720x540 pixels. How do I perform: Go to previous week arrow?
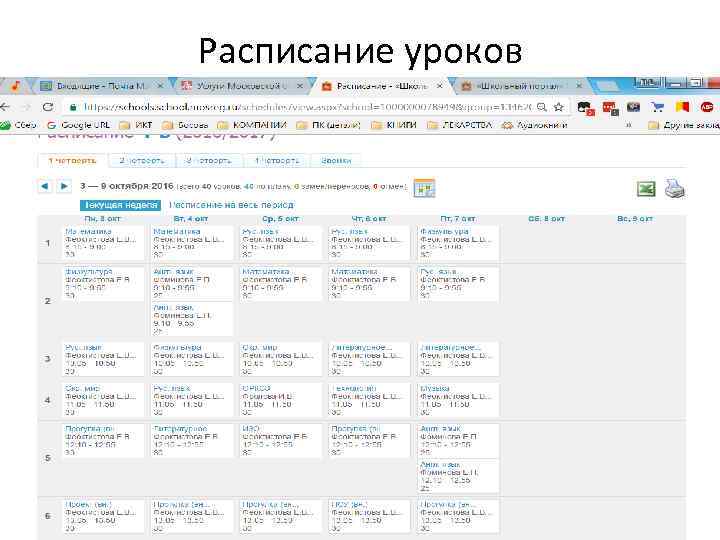click(x=45, y=186)
